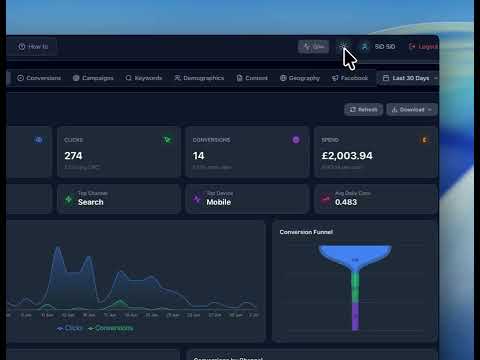Click the Keywords magnifier icon
The width and height of the screenshot is (480, 360).
(128, 78)
